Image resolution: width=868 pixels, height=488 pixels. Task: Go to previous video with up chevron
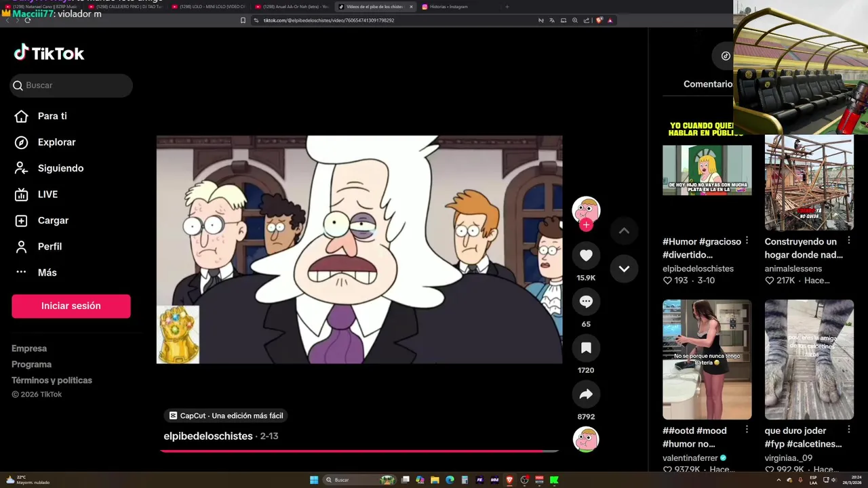coord(624,231)
